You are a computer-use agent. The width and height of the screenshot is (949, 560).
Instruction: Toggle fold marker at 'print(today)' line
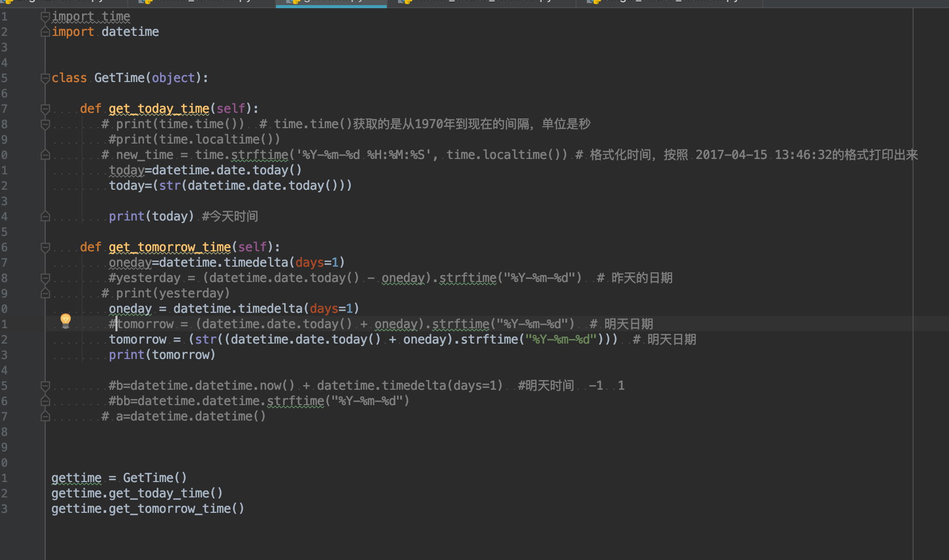pyautogui.click(x=45, y=216)
